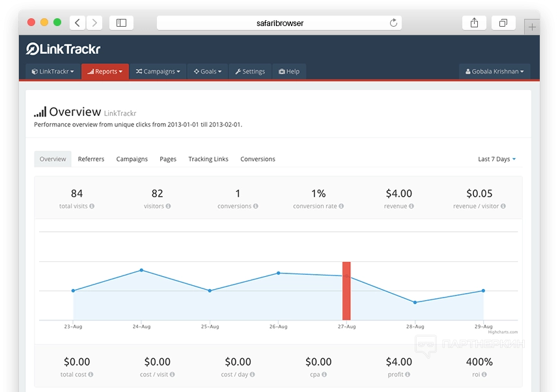Open the Reports dropdown menu
The image size is (558, 392).
105,72
